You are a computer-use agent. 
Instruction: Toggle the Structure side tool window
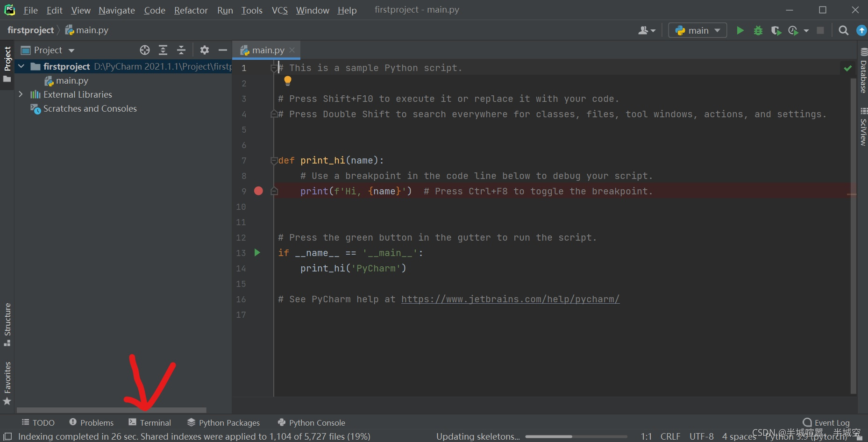point(7,324)
